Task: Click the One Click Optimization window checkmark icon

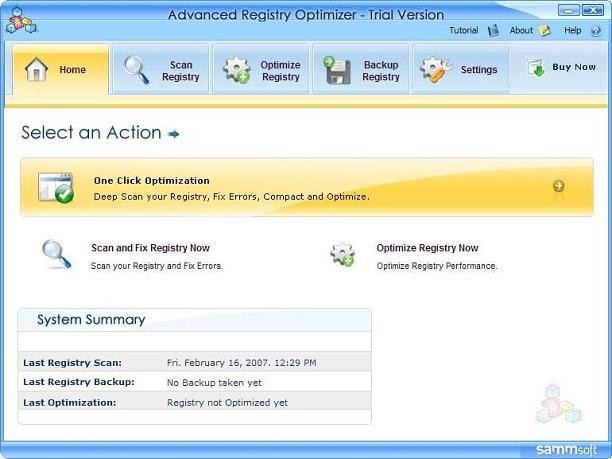Action: point(56,188)
